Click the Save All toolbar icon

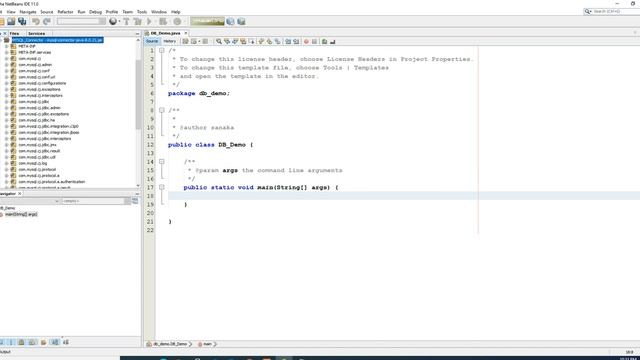point(22,21)
